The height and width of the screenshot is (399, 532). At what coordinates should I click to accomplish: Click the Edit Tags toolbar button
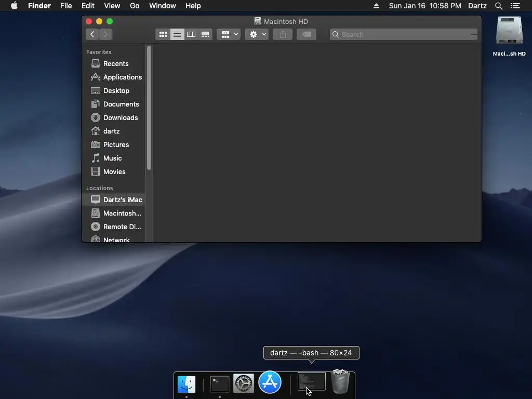point(307,34)
